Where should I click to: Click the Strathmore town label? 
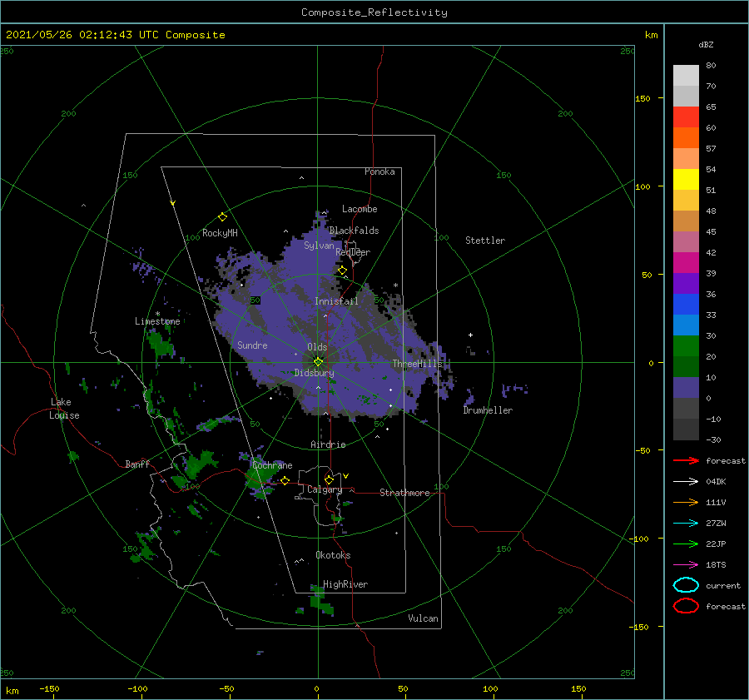coord(404,493)
